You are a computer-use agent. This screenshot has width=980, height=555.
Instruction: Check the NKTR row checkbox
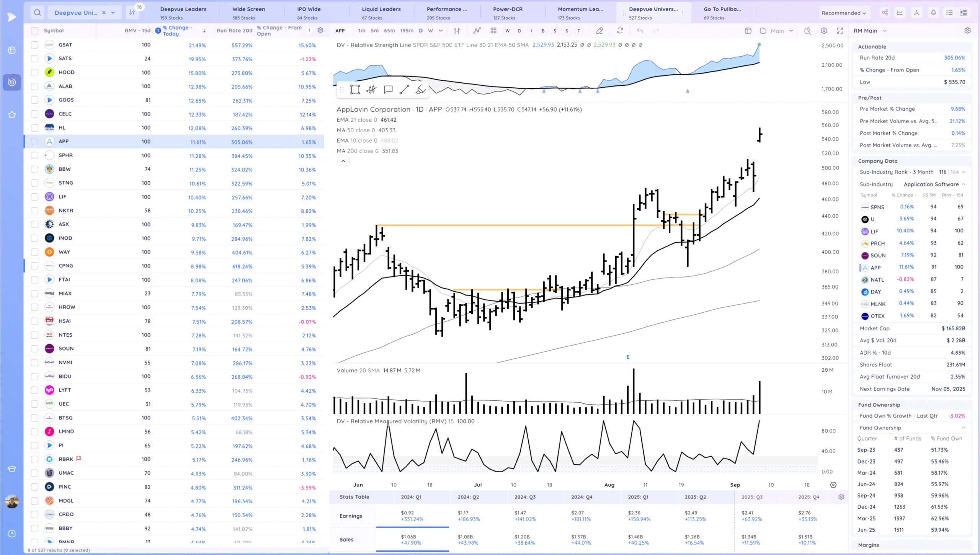pos(34,211)
